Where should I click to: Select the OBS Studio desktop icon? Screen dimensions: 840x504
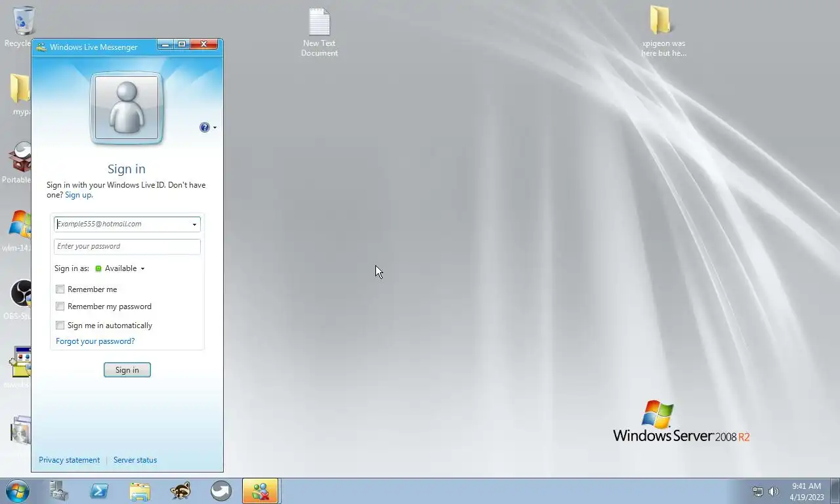(x=20, y=300)
